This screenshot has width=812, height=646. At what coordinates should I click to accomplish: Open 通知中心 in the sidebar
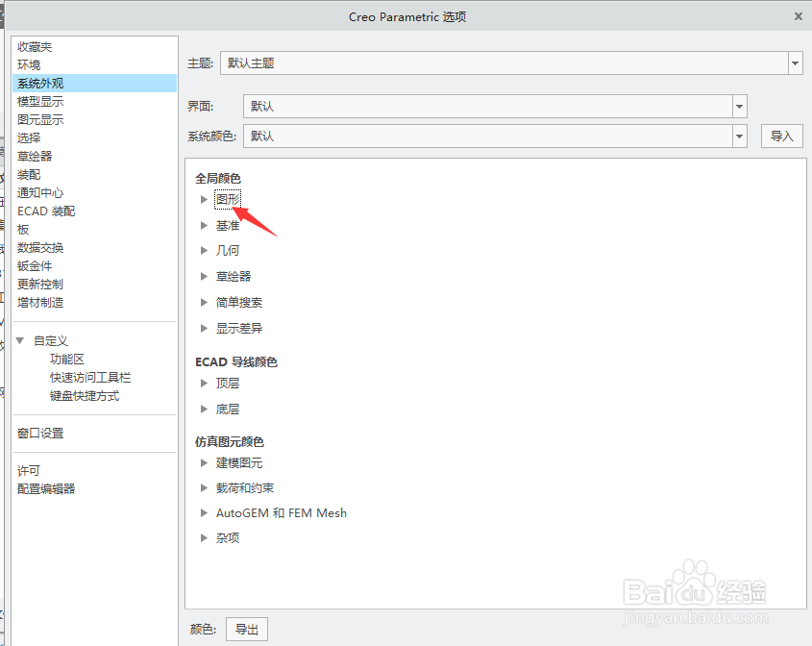pyautogui.click(x=40, y=193)
